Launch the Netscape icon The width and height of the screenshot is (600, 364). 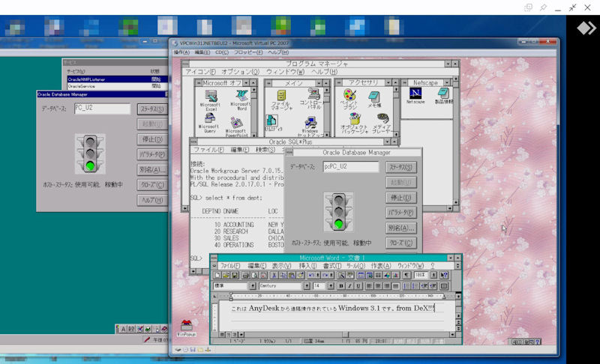[415, 93]
